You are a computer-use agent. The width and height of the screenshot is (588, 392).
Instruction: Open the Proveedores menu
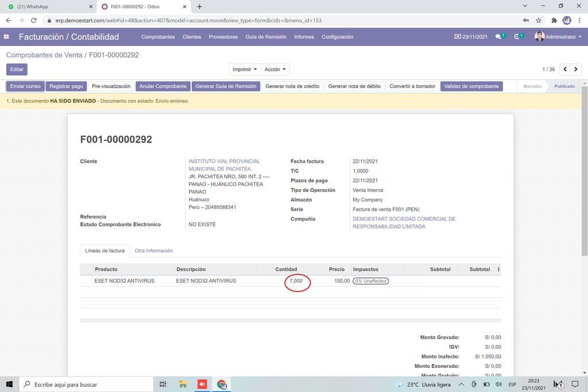(x=223, y=37)
